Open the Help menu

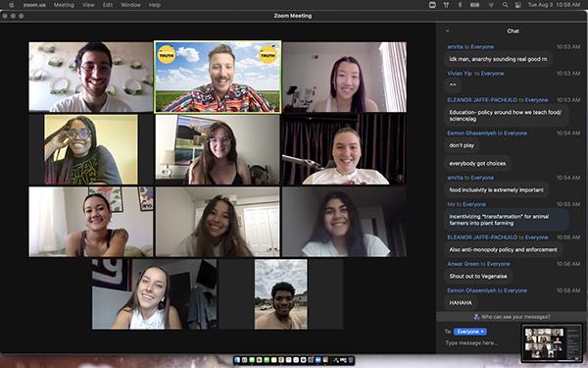pos(155,5)
